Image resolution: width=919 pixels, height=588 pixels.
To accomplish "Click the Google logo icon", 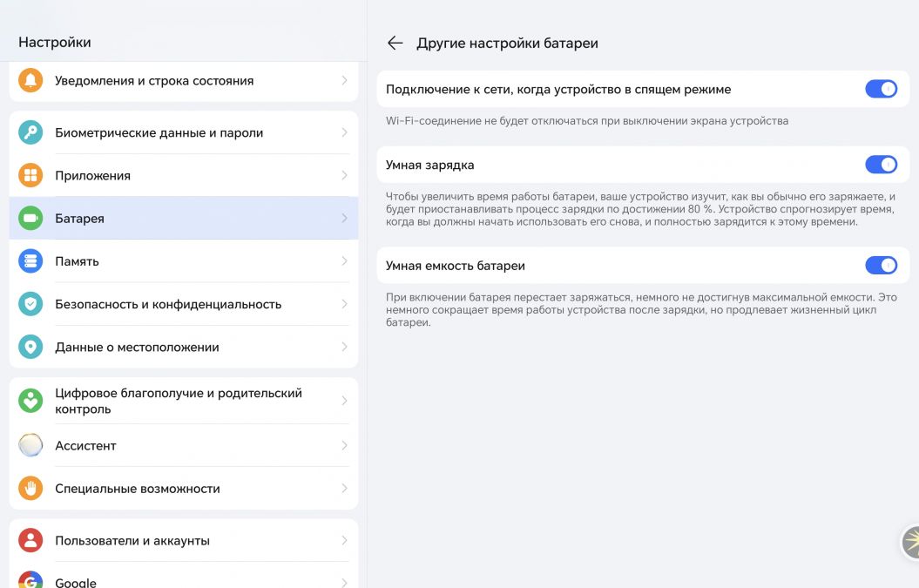I will (30, 580).
